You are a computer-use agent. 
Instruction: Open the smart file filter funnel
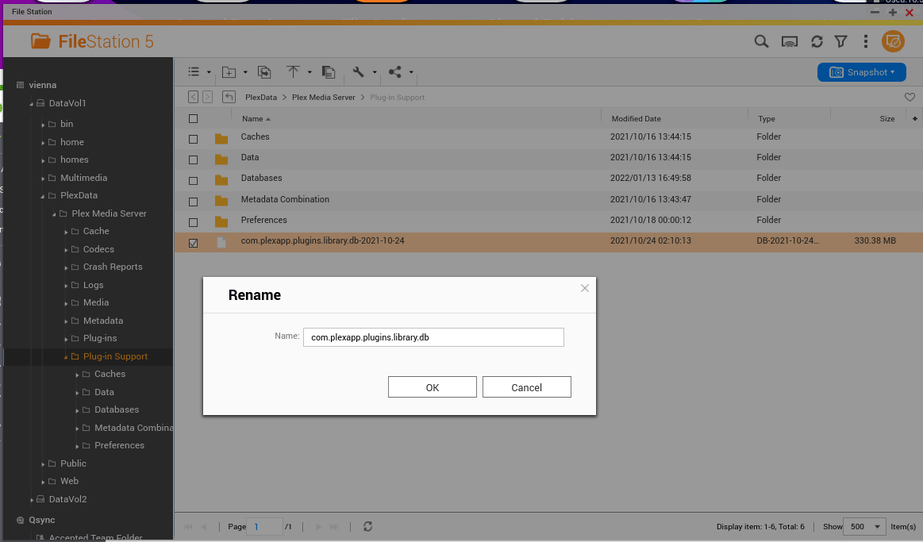[x=841, y=41]
